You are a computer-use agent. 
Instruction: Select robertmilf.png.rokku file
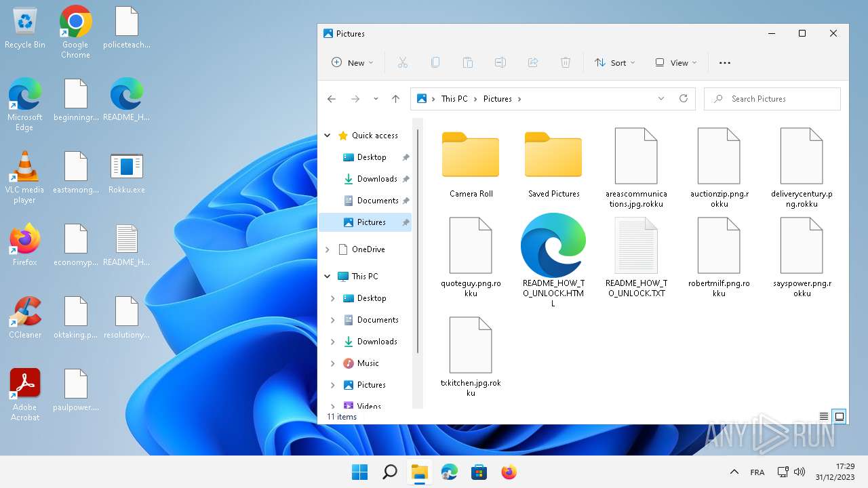[719, 258]
